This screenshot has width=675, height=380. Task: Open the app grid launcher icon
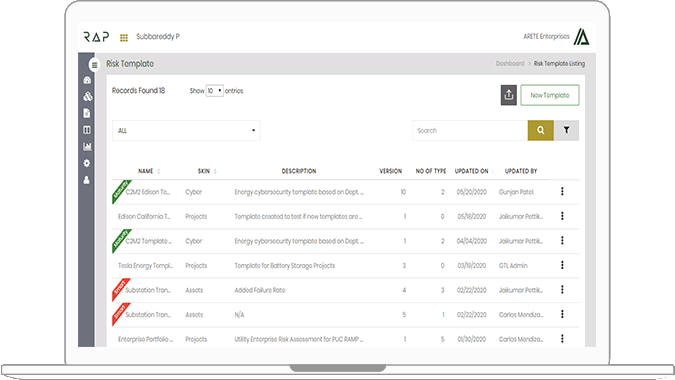[124, 38]
